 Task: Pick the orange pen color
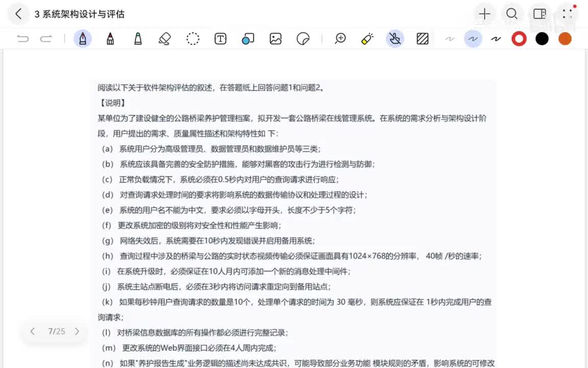(565, 39)
